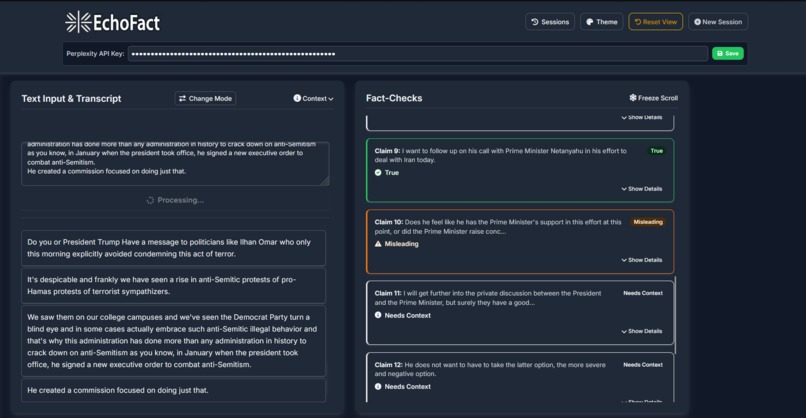Click the info icon under Claim 11
The width and height of the screenshot is (806, 418).
[x=378, y=315]
